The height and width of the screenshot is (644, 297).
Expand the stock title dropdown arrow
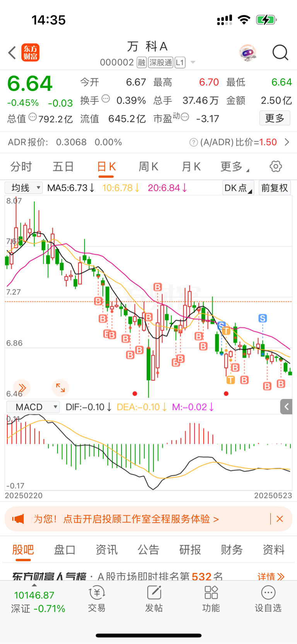coord(193,62)
